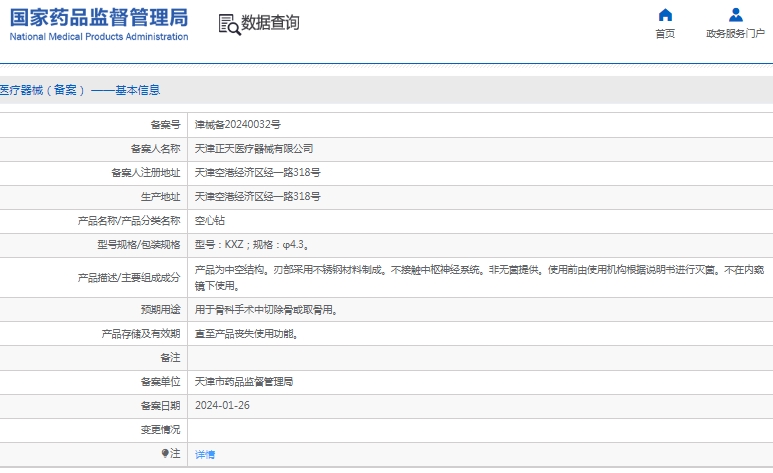Open the 政务服务门户 person icon
Viewport: 773px width, 473px height.
(736, 15)
